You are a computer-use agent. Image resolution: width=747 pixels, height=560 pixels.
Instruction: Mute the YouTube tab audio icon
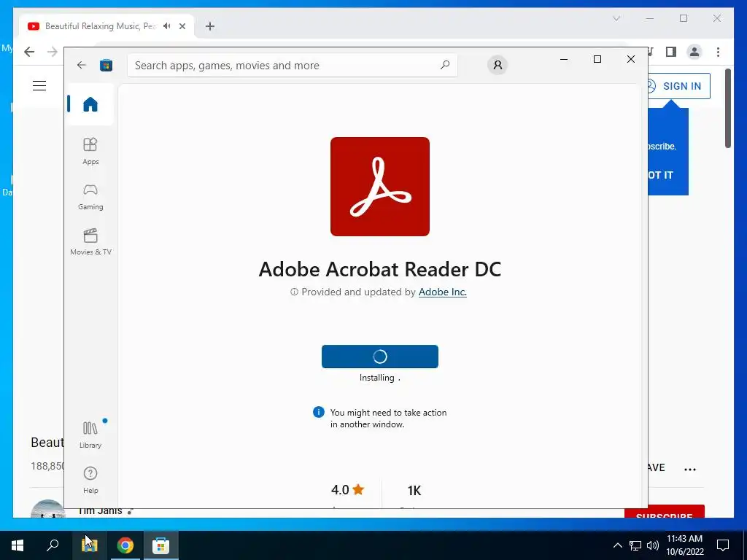pos(167,26)
